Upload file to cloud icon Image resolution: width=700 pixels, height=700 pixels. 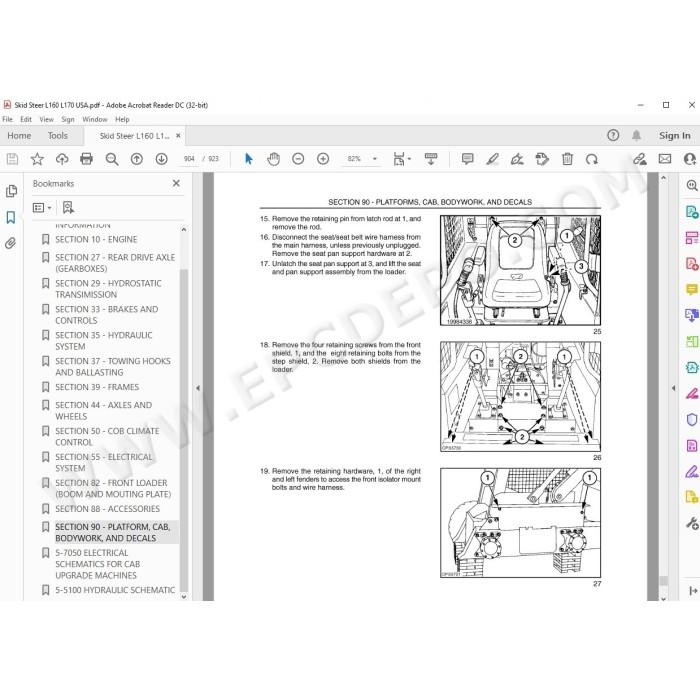point(62,159)
